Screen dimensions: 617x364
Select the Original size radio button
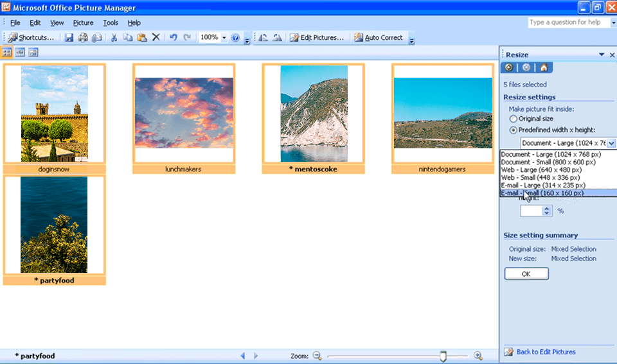(513, 119)
